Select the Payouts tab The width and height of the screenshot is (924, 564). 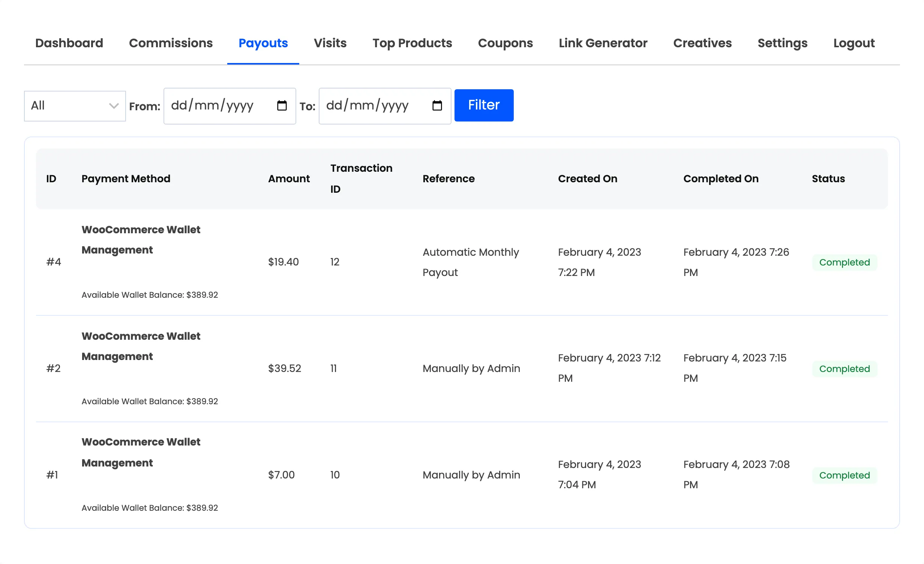coord(263,43)
